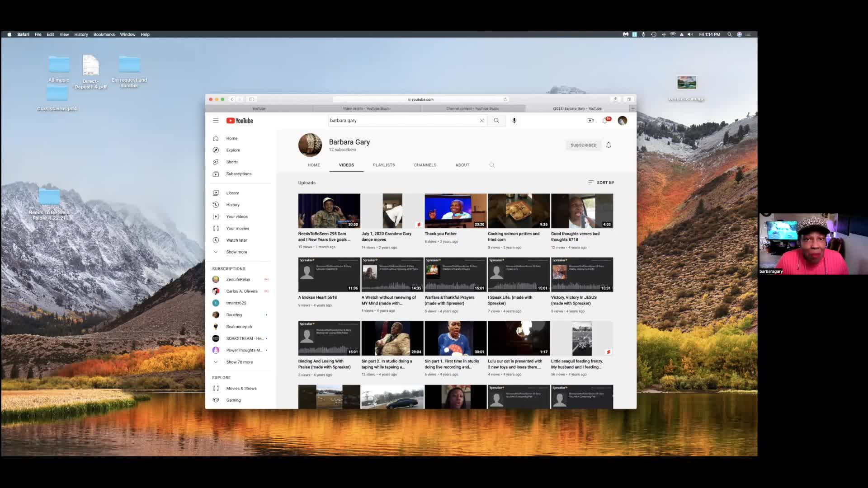
Task: Open the hamburger guide menu
Action: coord(216,121)
